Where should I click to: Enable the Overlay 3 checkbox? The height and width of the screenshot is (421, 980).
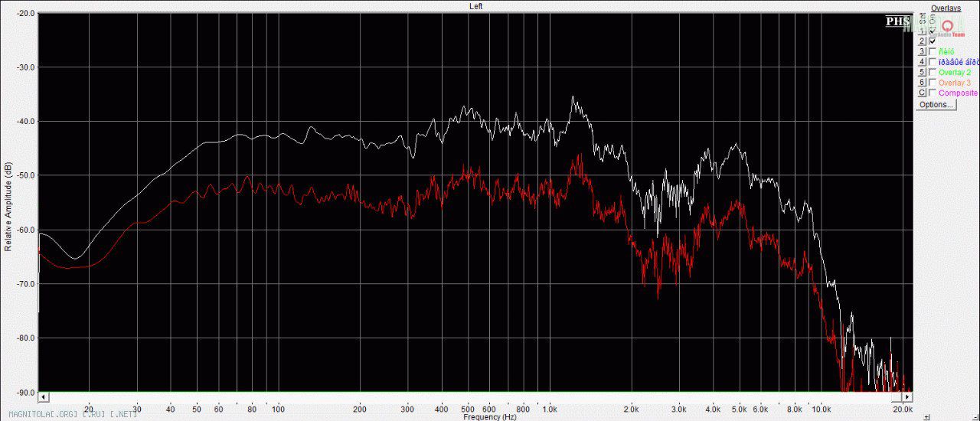click(933, 82)
